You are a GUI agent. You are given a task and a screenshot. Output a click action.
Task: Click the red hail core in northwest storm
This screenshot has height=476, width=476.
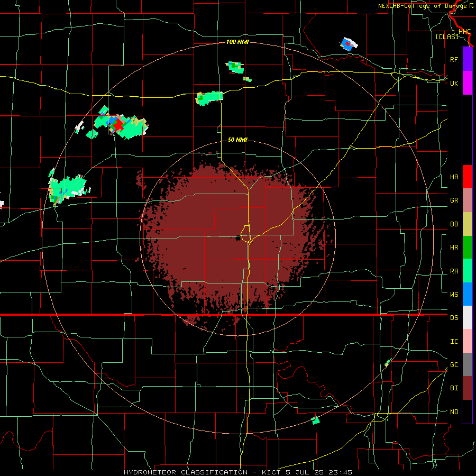click(118, 125)
